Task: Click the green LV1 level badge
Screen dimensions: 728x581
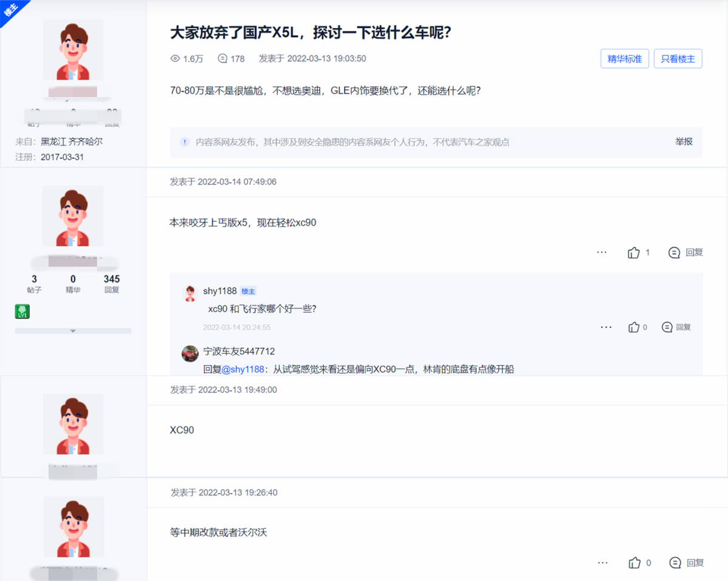Action: pyautogui.click(x=22, y=312)
